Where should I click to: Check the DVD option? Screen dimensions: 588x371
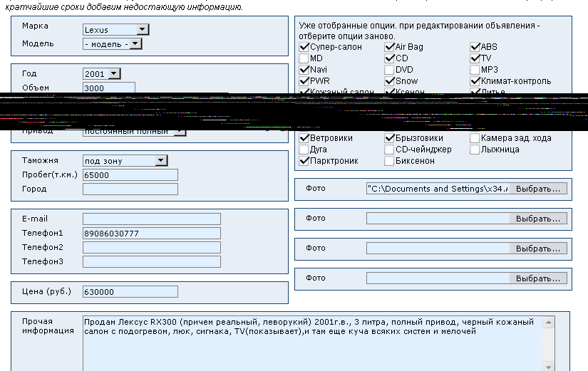click(x=390, y=70)
